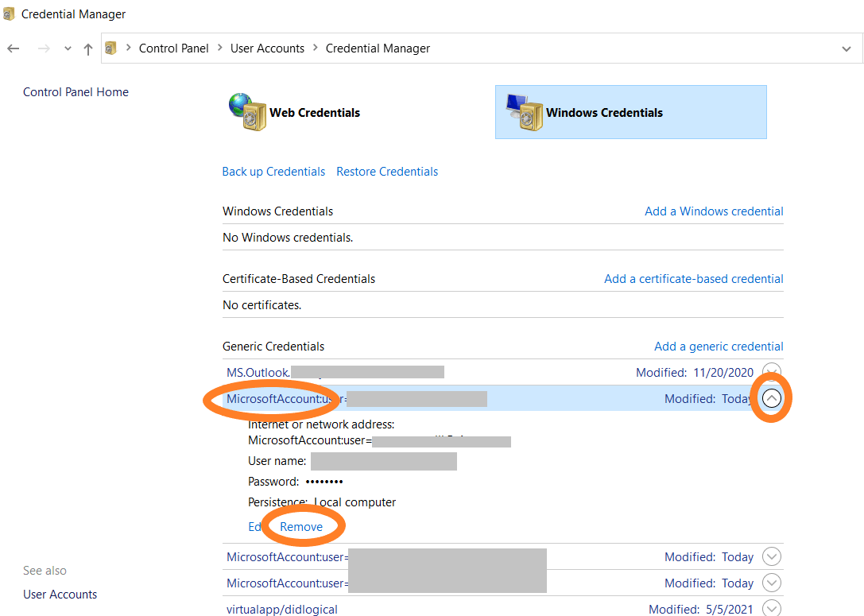Viewport: 864px width, 616px height.
Task: Click Restore Credentials link
Action: [387, 172]
